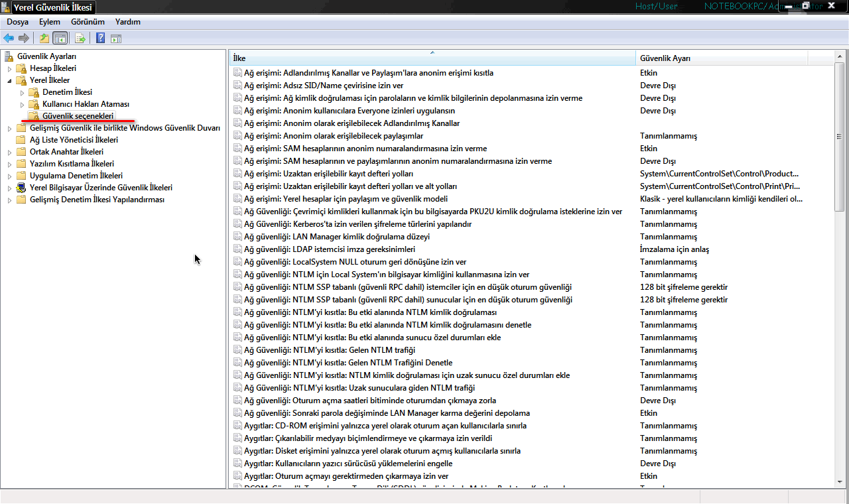
Task: Export the list using the toolbar icon
Action: (80, 38)
